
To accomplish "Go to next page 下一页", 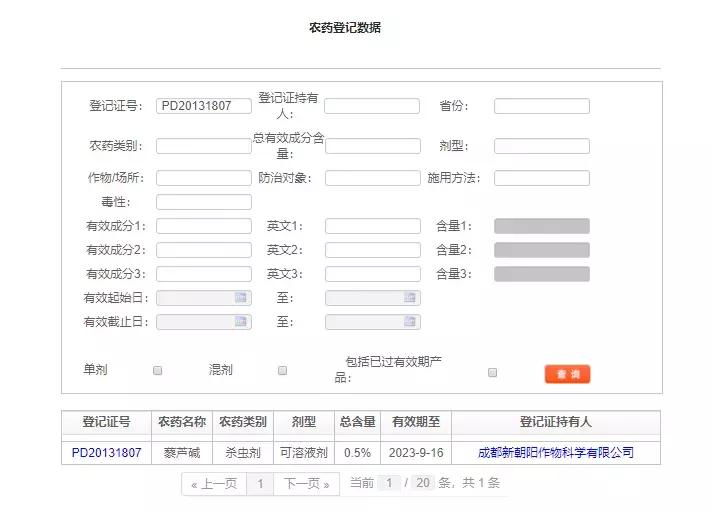I will (307, 484).
